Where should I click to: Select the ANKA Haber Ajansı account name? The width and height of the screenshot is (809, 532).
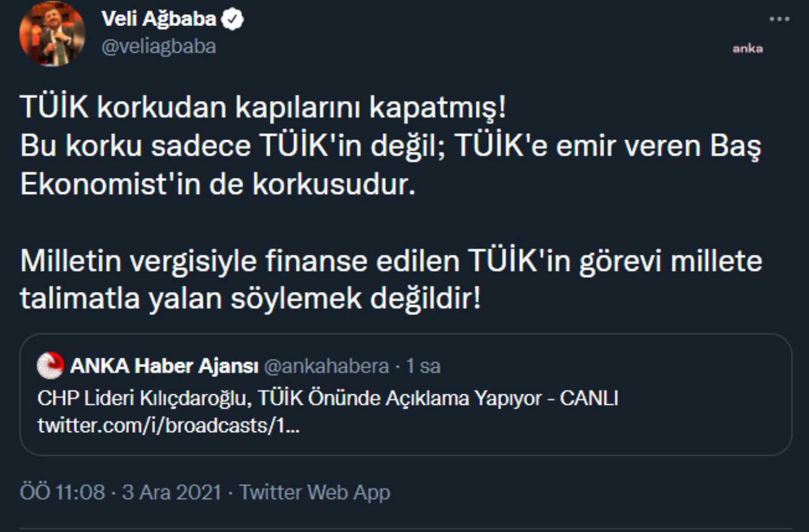[164, 366]
